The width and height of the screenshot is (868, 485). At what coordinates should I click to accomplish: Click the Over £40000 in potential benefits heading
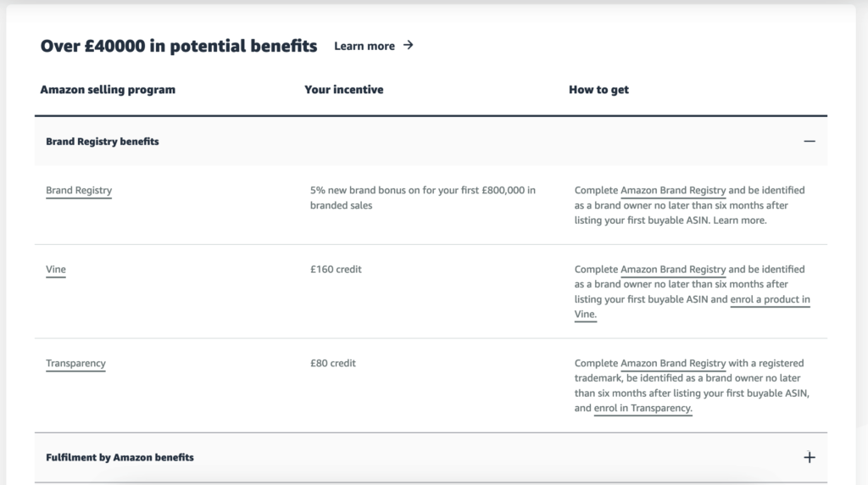179,46
